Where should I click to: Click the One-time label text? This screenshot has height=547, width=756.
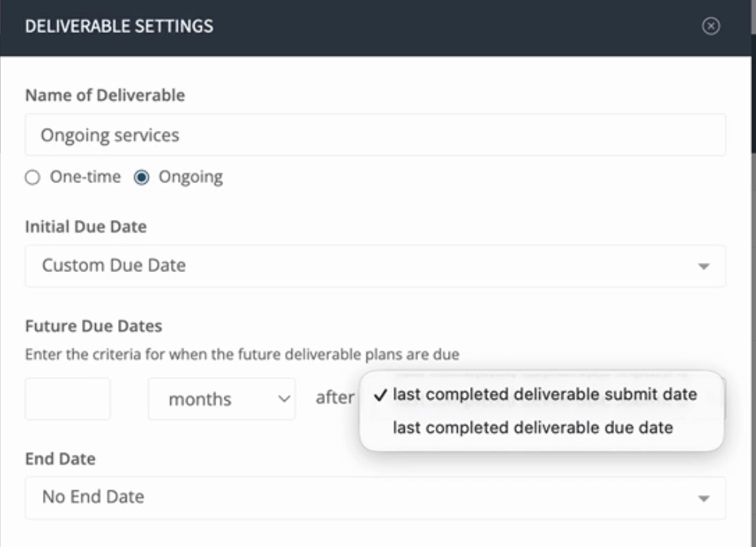(x=85, y=177)
